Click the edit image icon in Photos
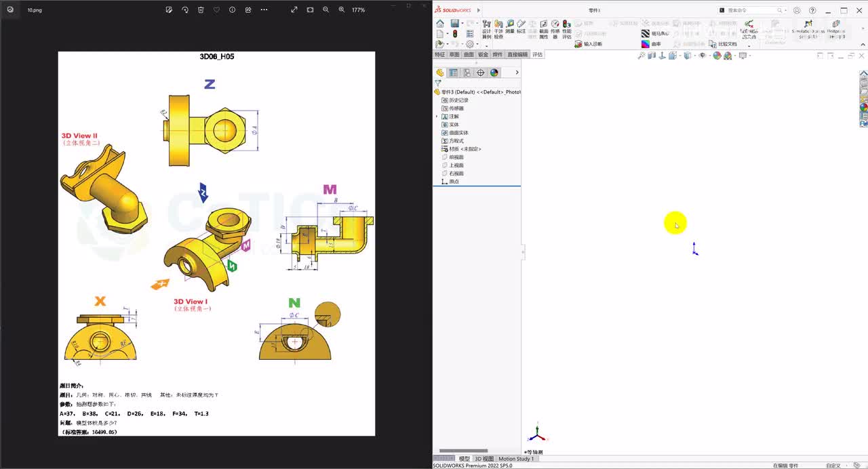Viewport: 868px width, 469px height. click(x=169, y=9)
